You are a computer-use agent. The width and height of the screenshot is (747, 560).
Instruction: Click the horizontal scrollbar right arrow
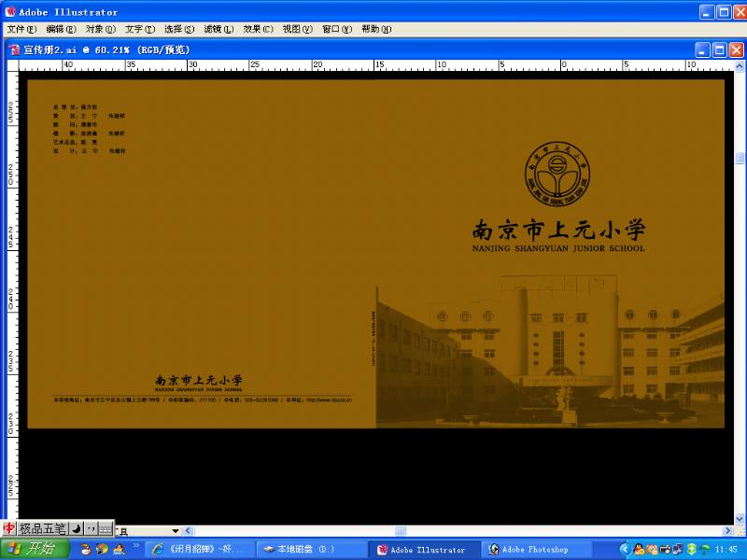(728, 531)
